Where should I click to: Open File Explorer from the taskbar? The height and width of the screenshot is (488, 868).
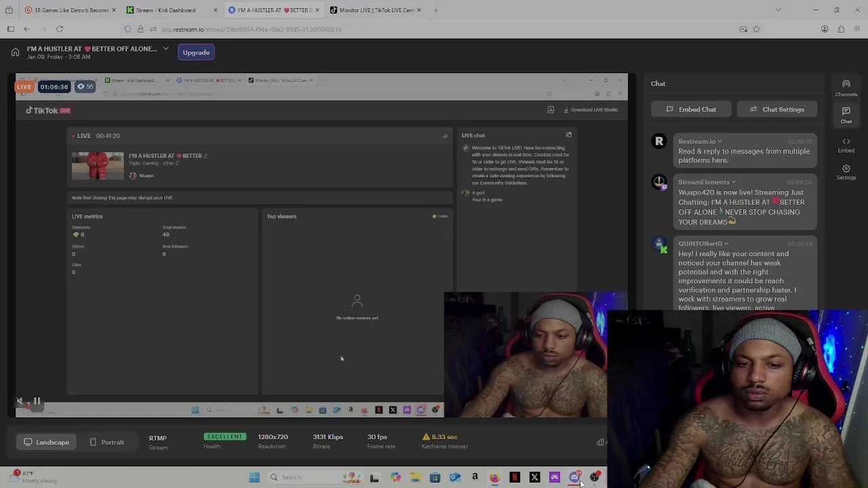click(415, 477)
